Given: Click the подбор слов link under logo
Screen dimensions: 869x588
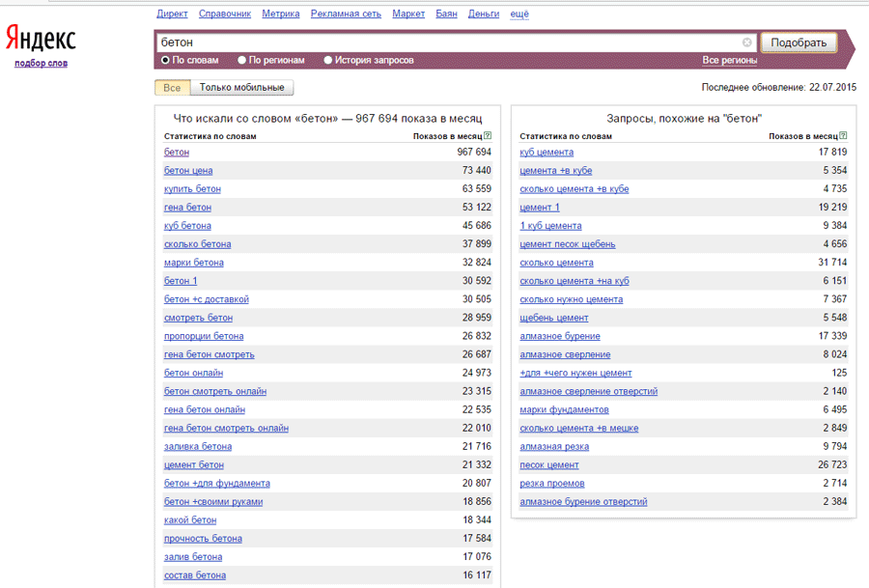Looking at the screenshot, I should coord(41,63).
